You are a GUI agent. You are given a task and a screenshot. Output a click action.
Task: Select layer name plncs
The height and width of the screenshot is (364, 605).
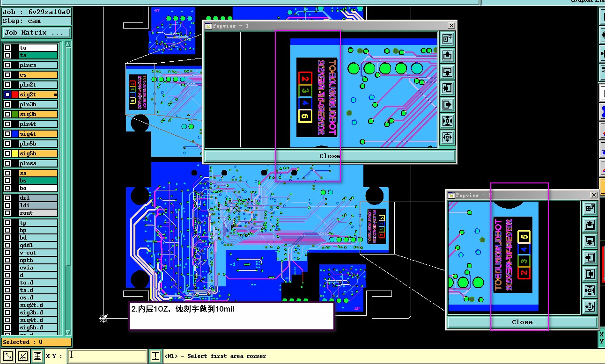(x=38, y=65)
